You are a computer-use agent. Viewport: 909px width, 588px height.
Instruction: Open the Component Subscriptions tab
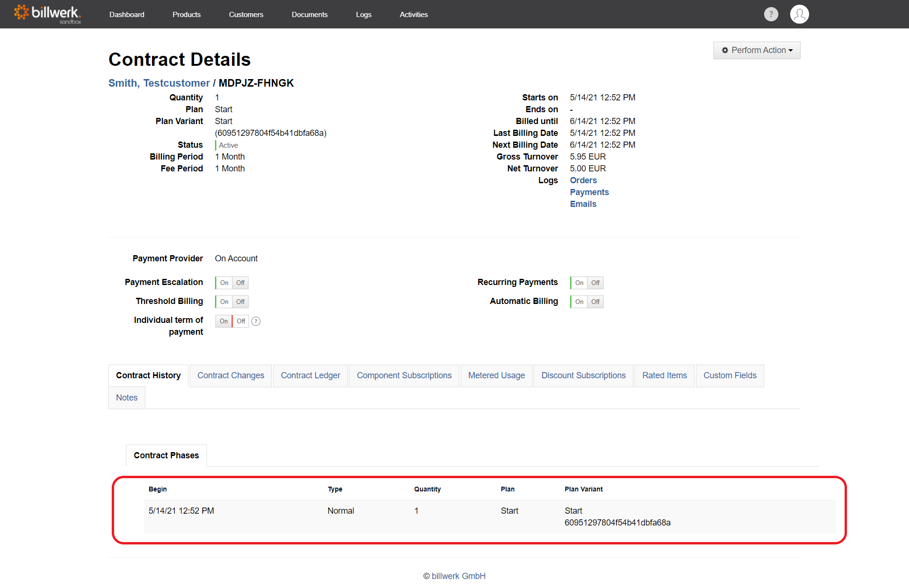pyautogui.click(x=404, y=375)
